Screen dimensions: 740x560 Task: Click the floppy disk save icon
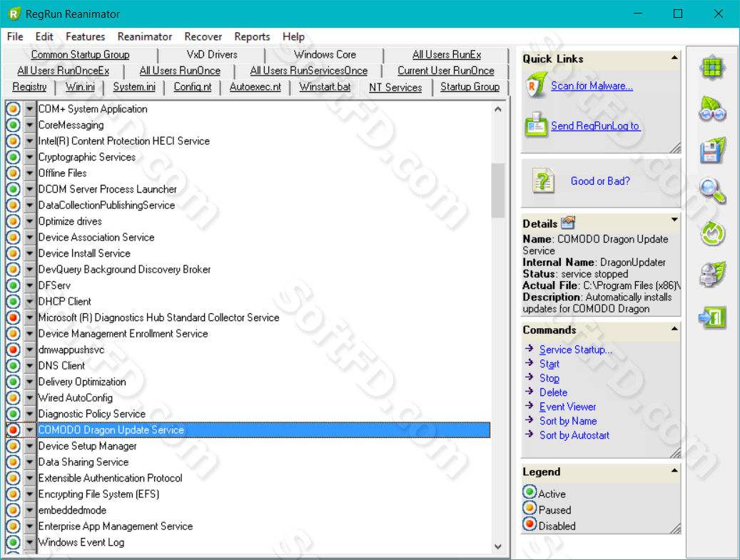[x=712, y=151]
